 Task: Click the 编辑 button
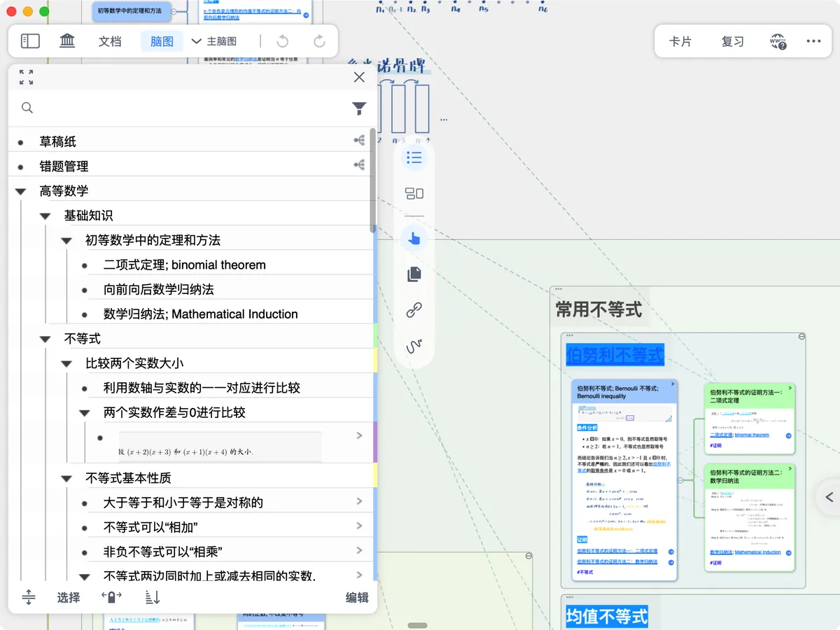(x=357, y=597)
